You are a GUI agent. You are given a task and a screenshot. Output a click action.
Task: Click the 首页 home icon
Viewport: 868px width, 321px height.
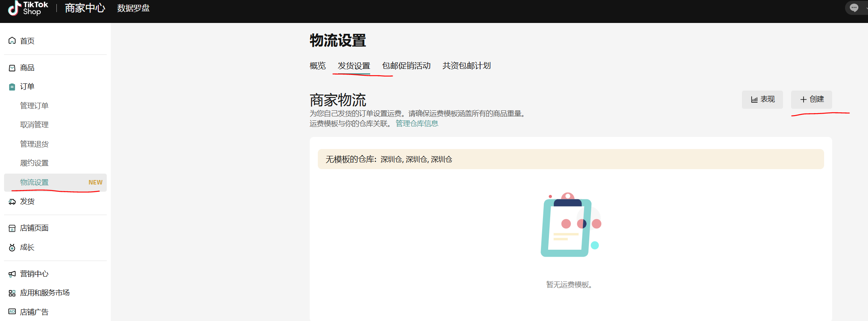point(12,41)
